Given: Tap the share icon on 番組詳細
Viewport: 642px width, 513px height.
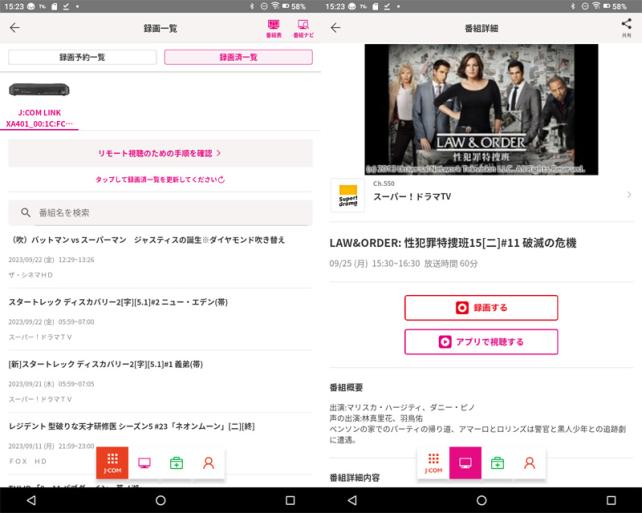Looking at the screenshot, I should (x=626, y=28).
